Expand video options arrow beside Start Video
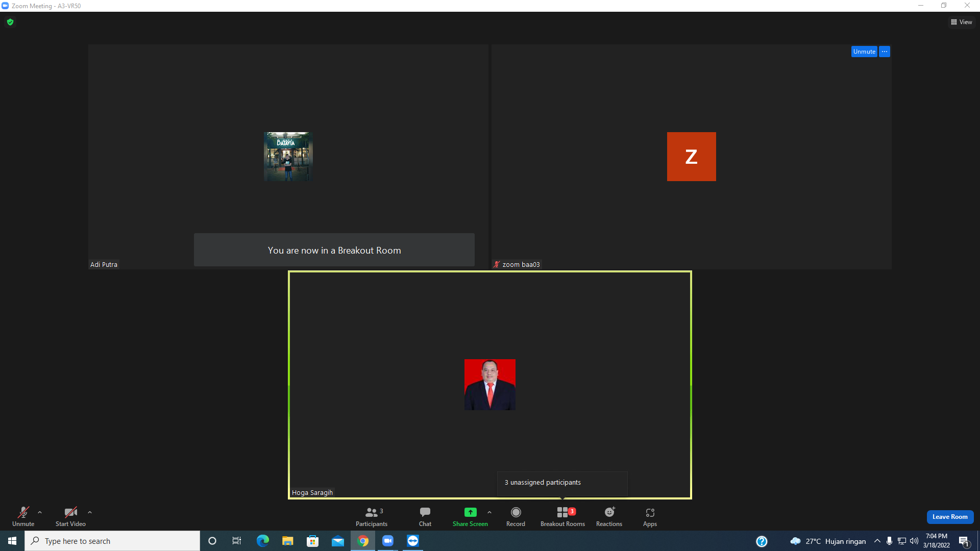Viewport: 980px width, 551px height. click(x=90, y=512)
